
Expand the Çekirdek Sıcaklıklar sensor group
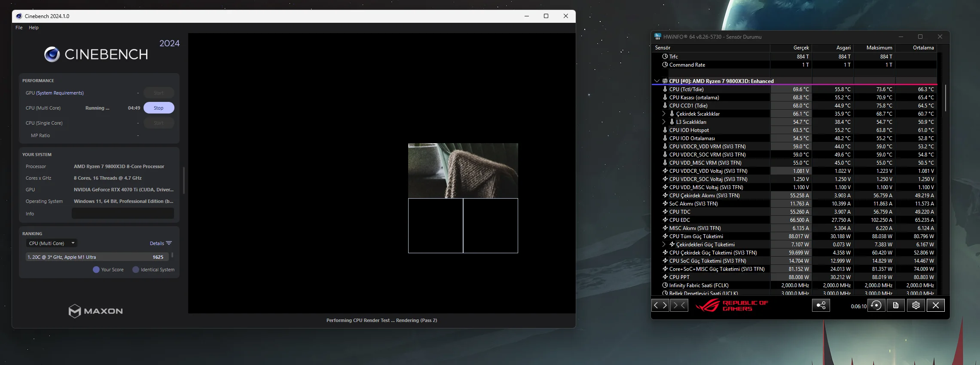663,114
